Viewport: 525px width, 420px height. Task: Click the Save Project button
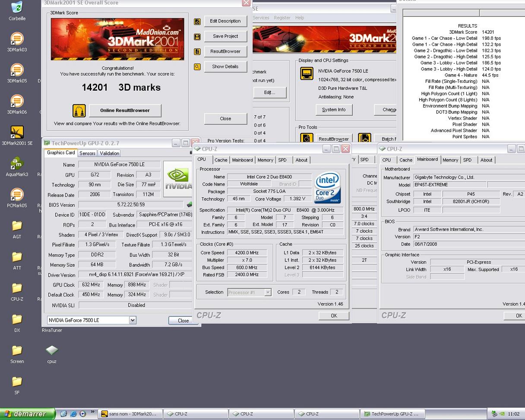click(x=225, y=36)
